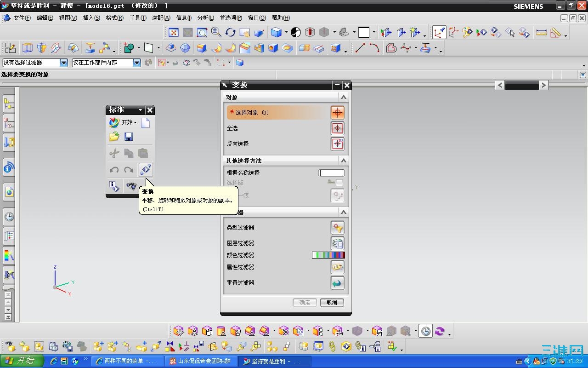The image size is (588, 368).
Task: Open the 标准 toolbar options arrow
Action: pos(141,110)
